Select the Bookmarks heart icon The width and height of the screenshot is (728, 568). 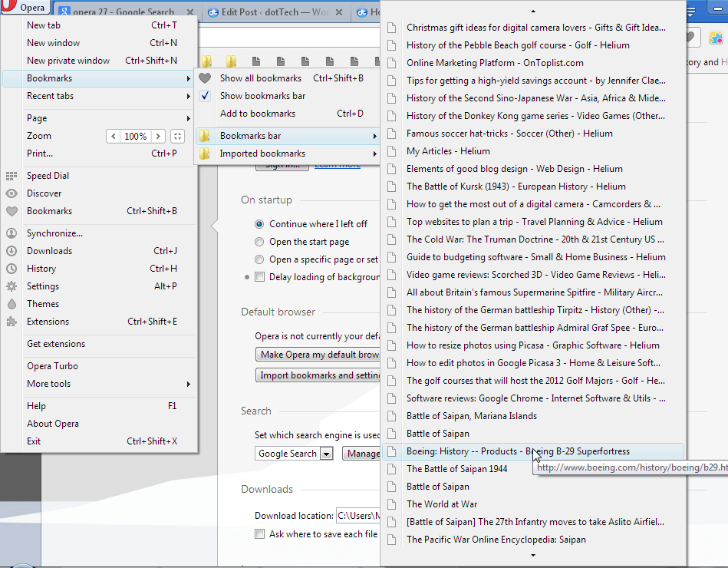point(11,211)
